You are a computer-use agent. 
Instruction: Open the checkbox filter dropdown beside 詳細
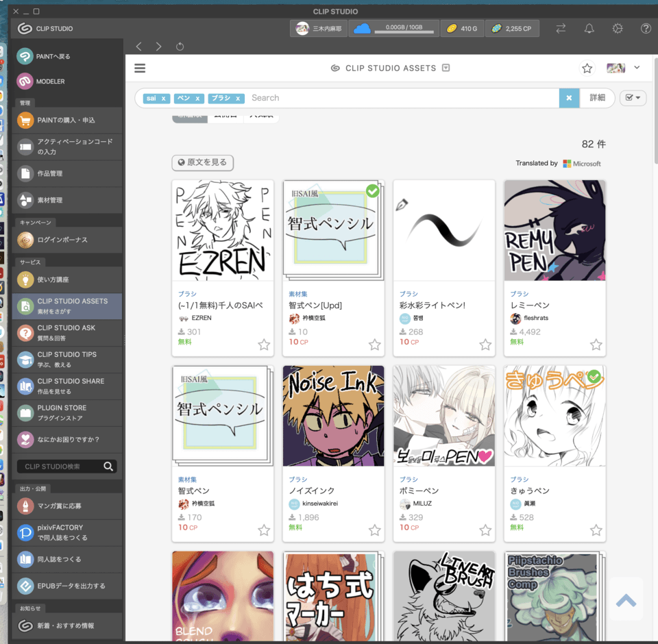(633, 98)
